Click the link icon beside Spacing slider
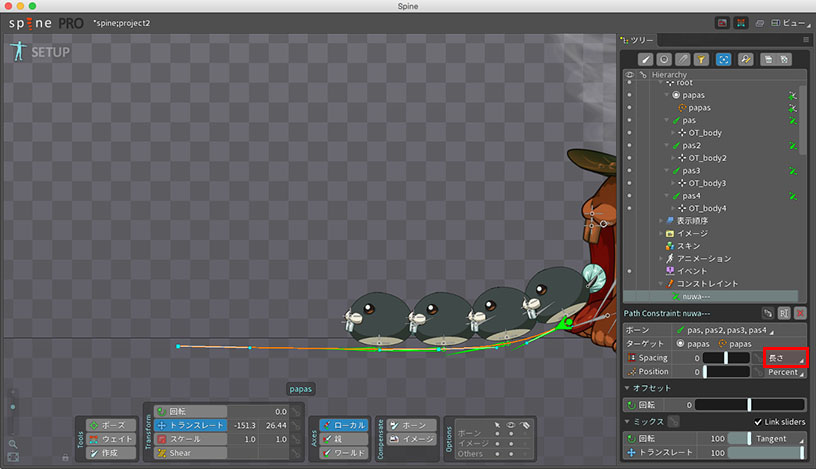This screenshot has width=816, height=469. click(758, 358)
